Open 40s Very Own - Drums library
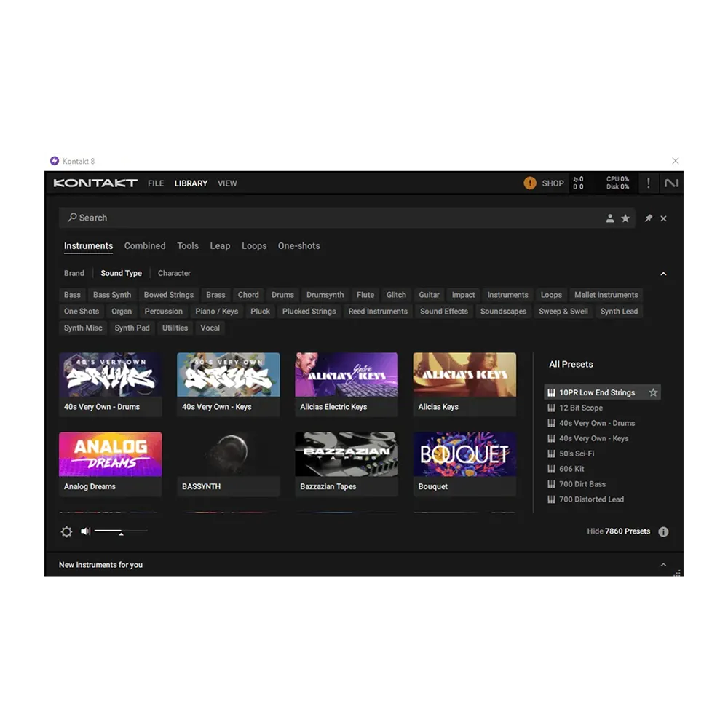Viewport: 728px width, 728px height. [x=111, y=384]
